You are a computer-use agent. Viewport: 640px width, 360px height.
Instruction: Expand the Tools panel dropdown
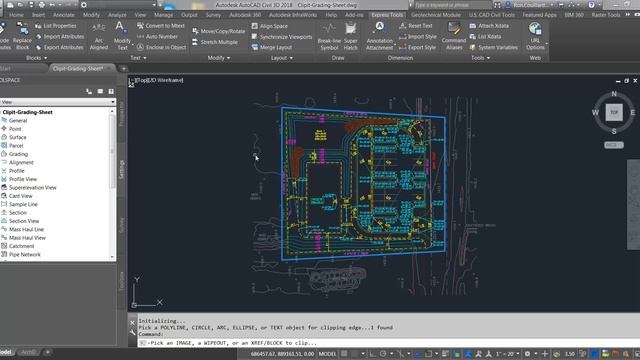coord(480,58)
